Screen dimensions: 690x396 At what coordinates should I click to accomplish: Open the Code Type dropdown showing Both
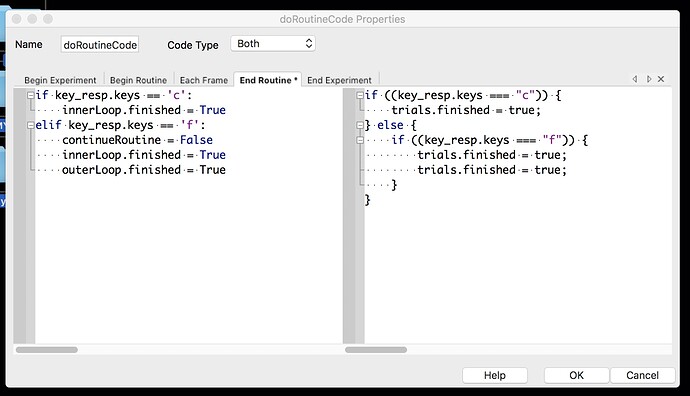(x=273, y=44)
